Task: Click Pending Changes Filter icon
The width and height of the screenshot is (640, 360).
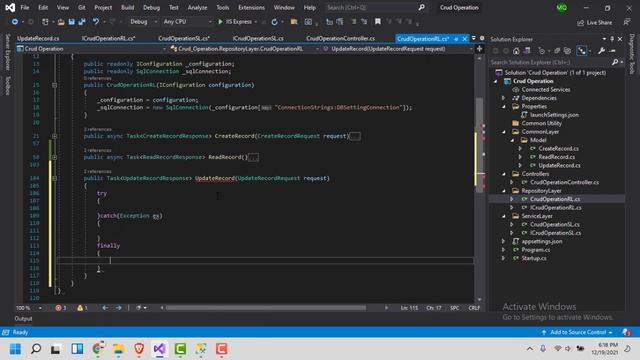Action: click(542, 51)
